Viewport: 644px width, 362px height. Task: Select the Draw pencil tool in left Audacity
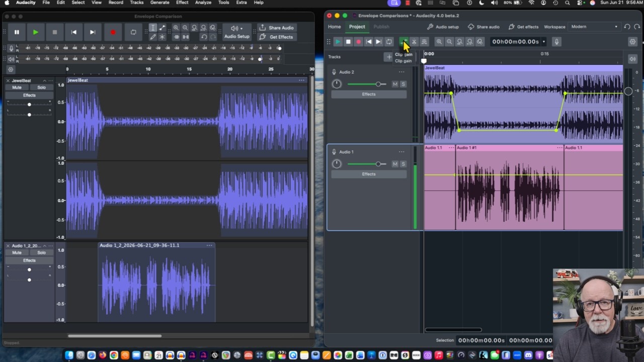coord(153,37)
